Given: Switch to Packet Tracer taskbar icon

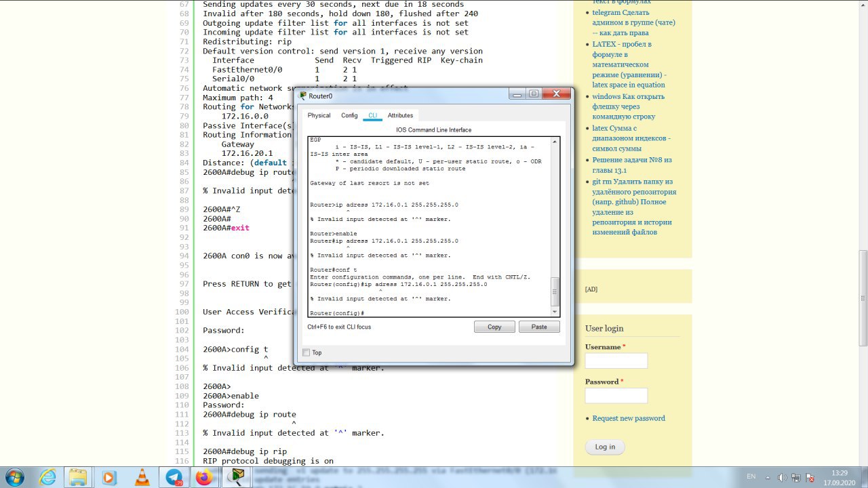Looking at the screenshot, I should (x=237, y=477).
